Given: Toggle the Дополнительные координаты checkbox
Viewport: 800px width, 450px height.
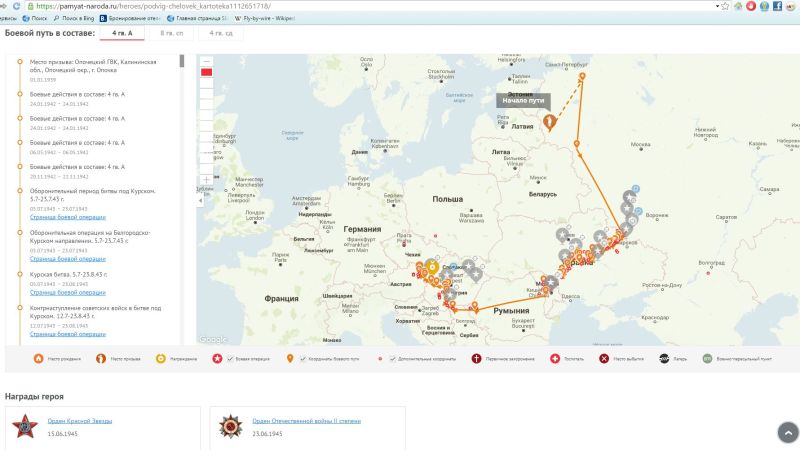Looking at the screenshot, I should [x=392, y=359].
